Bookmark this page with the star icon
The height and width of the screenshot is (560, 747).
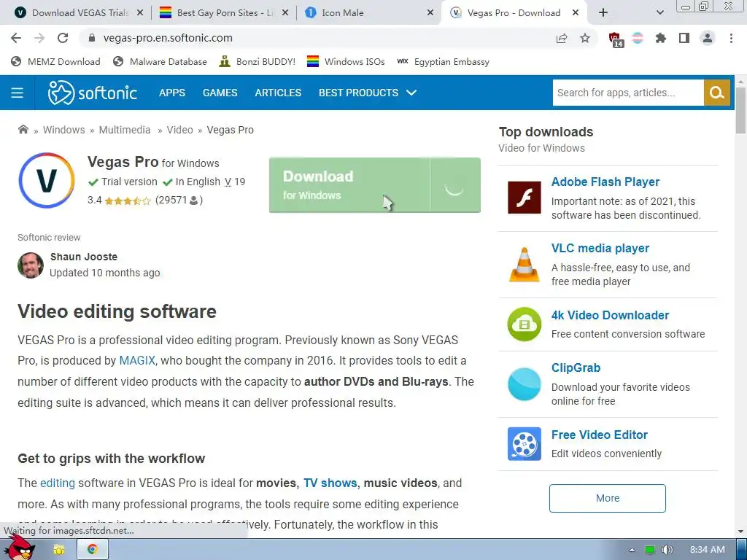pyautogui.click(x=585, y=38)
